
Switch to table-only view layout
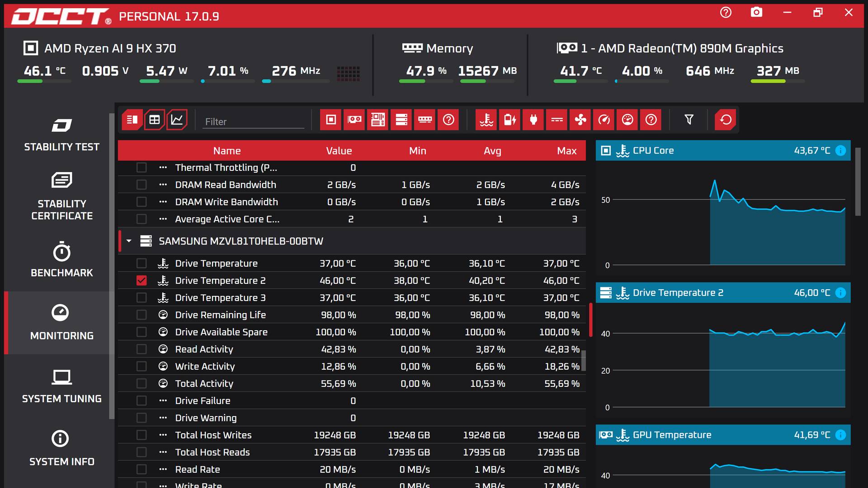[155, 120]
